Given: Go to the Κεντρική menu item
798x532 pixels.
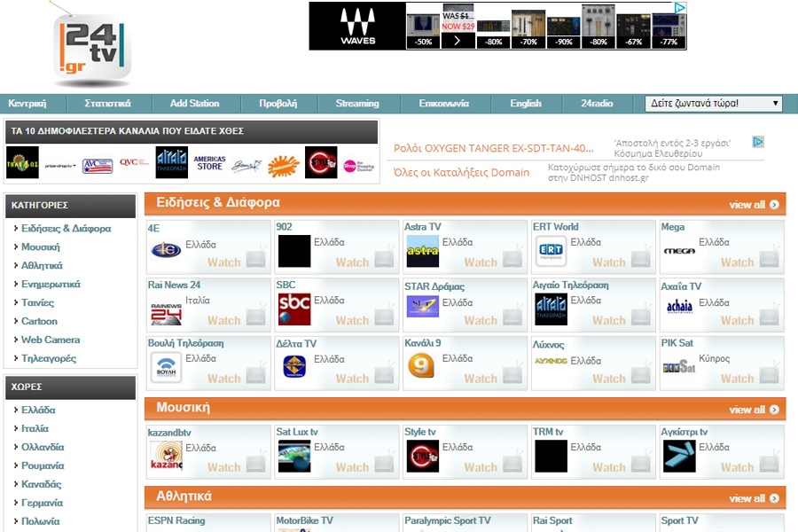Looking at the screenshot, I should point(27,104).
